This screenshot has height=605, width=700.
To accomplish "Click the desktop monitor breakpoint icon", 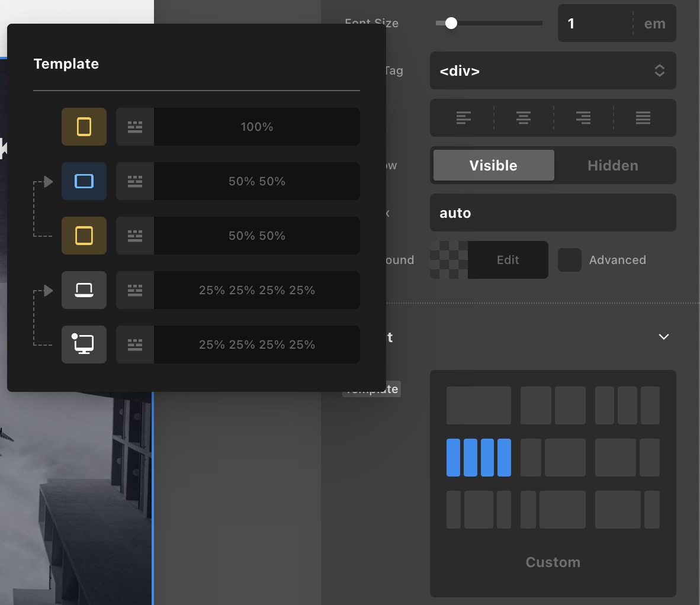I will [84, 345].
